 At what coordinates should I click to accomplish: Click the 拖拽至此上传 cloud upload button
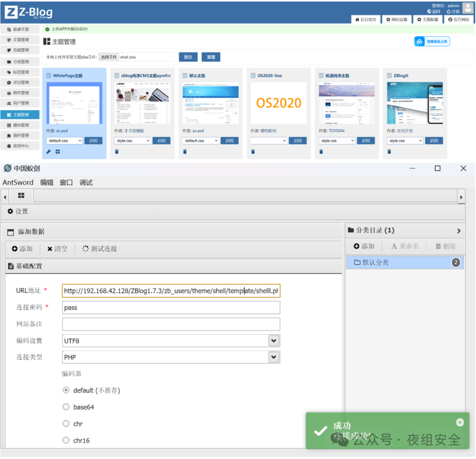[432, 41]
